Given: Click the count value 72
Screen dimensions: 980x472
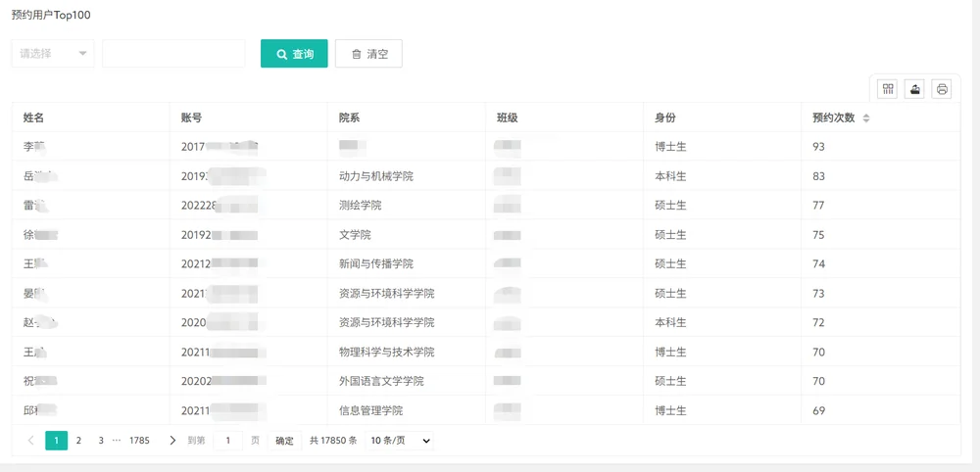Looking at the screenshot, I should coord(818,323).
